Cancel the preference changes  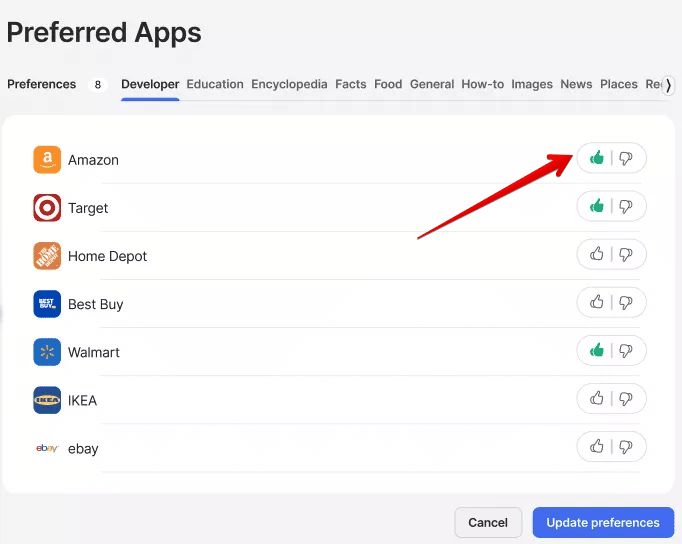[488, 522]
